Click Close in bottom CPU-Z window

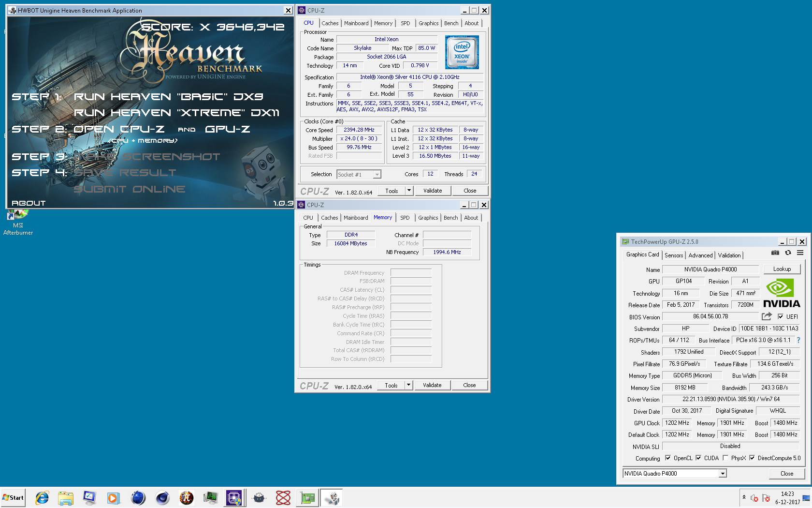(469, 385)
